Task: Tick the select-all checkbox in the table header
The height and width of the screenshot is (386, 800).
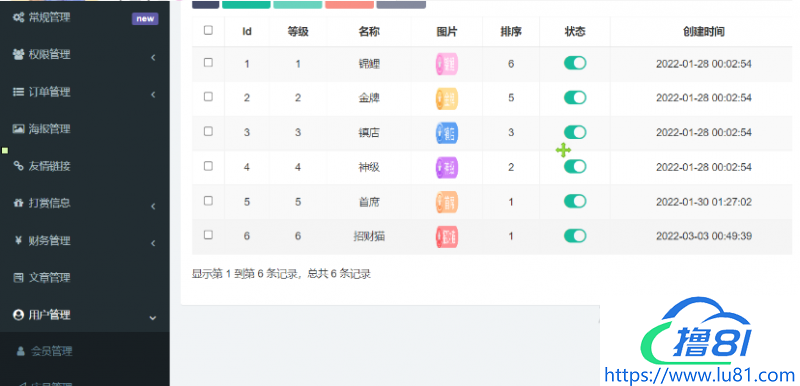Action: pyautogui.click(x=208, y=30)
